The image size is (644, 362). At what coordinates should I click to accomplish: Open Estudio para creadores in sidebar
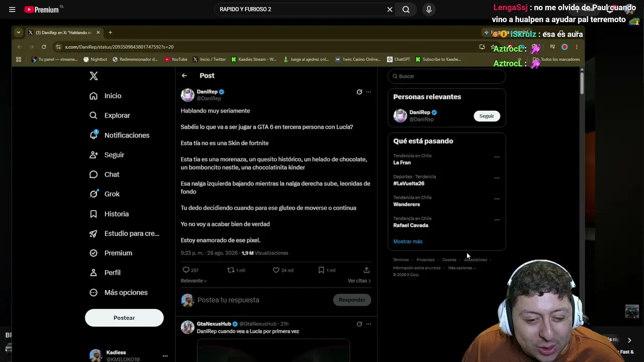125,233
